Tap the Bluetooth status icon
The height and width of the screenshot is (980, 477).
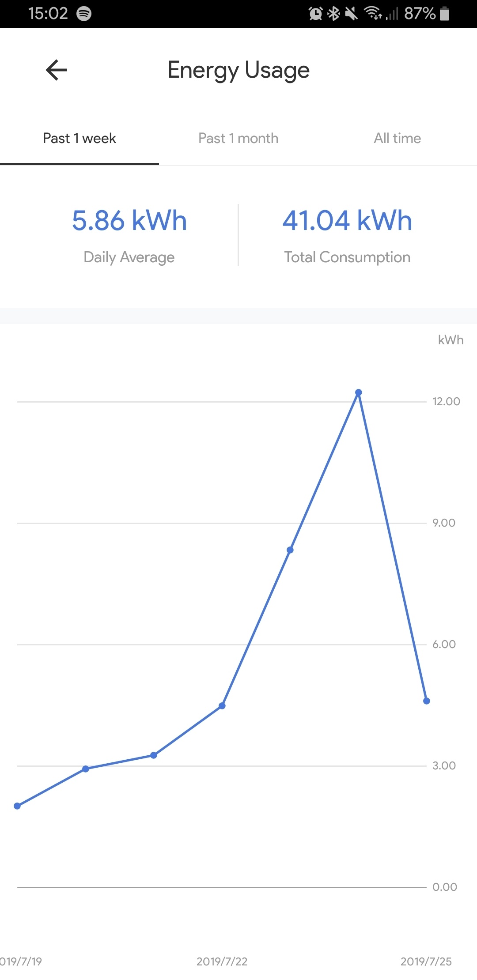[334, 14]
